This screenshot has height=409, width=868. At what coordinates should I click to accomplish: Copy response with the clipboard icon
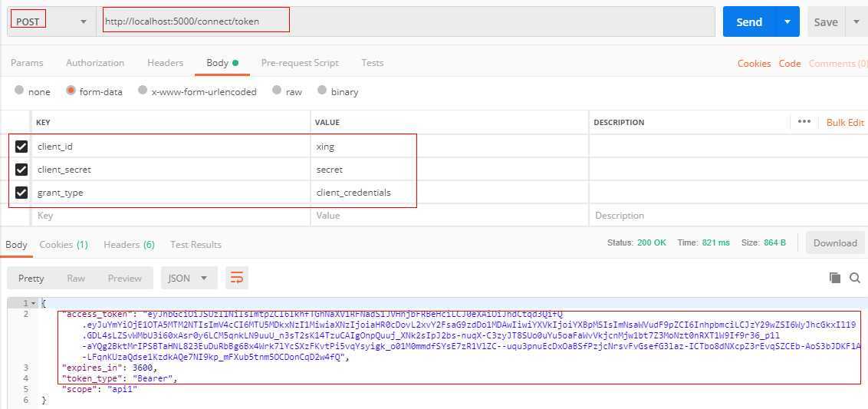pyautogui.click(x=835, y=278)
